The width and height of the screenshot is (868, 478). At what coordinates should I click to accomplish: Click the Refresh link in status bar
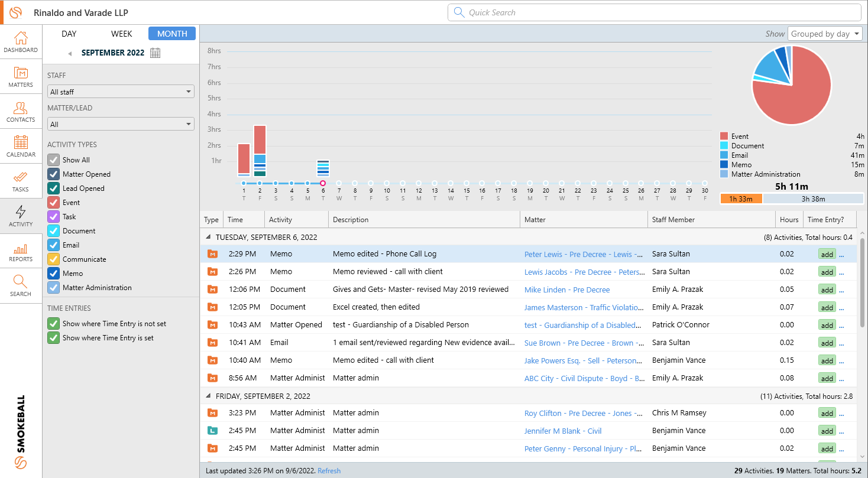click(329, 471)
